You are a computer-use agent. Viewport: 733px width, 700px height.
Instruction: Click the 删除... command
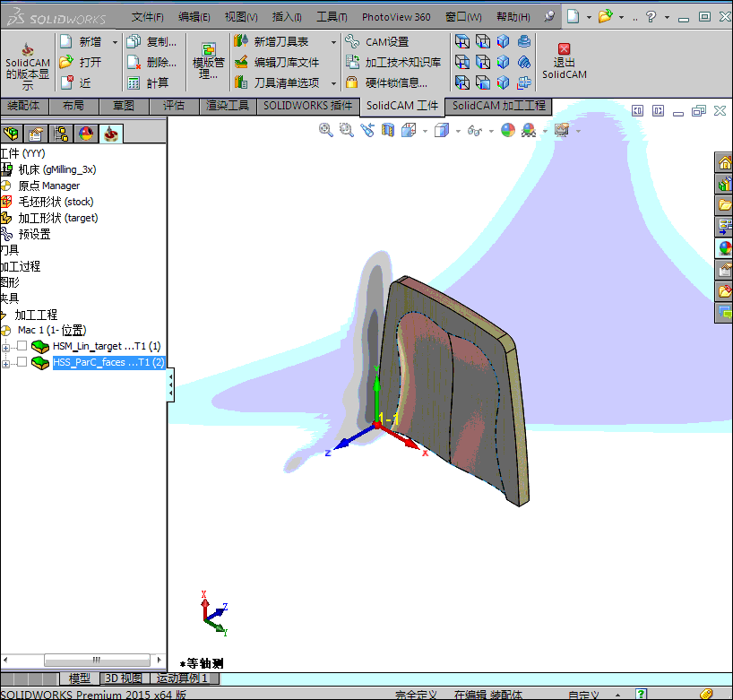coord(152,62)
